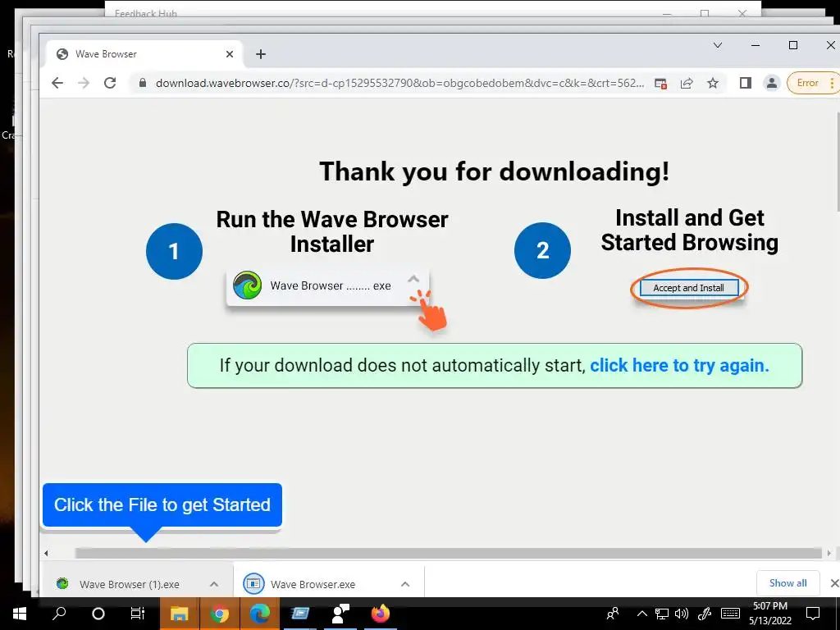This screenshot has height=630, width=840.
Task: Open the Wave Browser (1).exe download
Action: point(129,584)
